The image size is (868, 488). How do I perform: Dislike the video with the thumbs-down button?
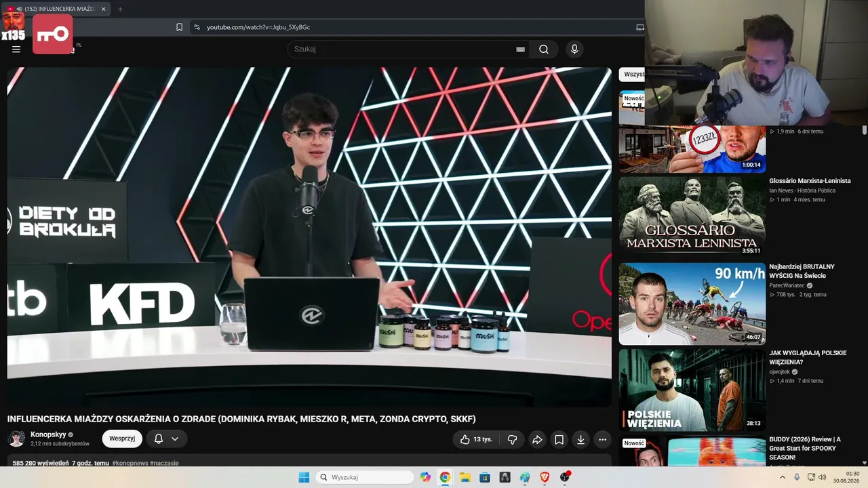(513, 439)
